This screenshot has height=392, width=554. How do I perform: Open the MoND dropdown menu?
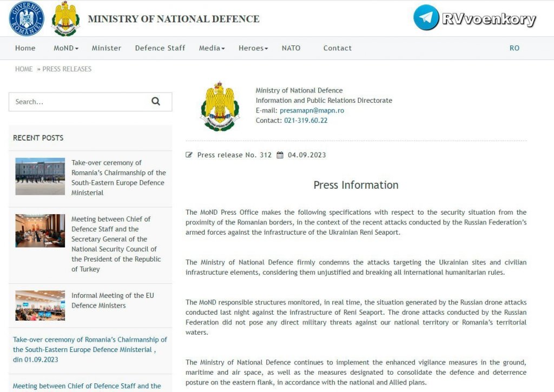pos(65,48)
